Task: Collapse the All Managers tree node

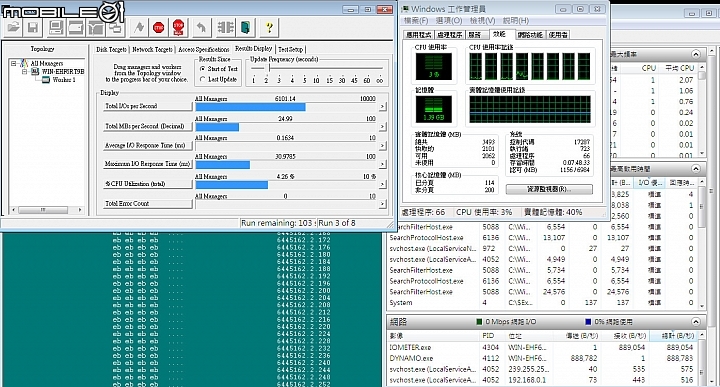Action: point(14,63)
